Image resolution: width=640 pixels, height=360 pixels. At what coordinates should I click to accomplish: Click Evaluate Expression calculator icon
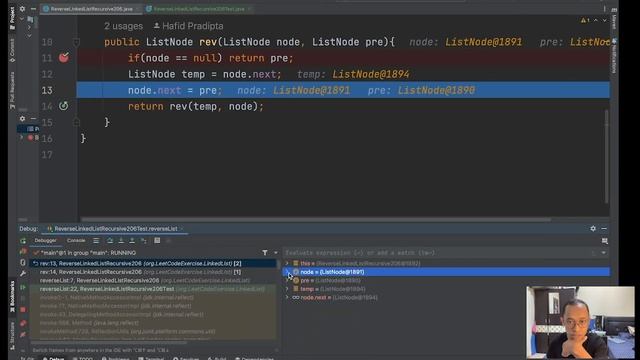pos(157,241)
